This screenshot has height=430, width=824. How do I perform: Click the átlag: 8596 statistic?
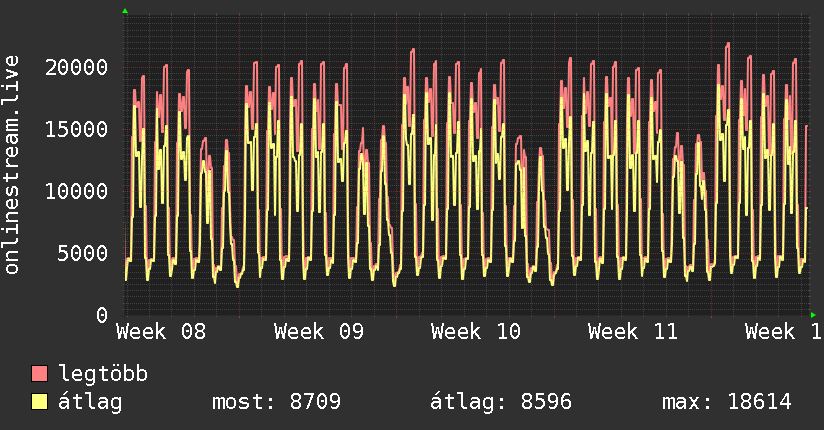point(501,402)
